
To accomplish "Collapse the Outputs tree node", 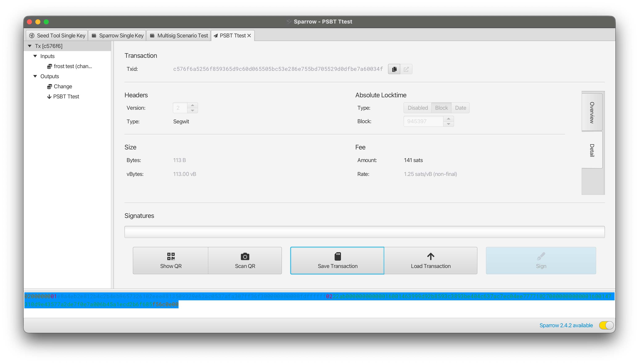I will tap(35, 76).
